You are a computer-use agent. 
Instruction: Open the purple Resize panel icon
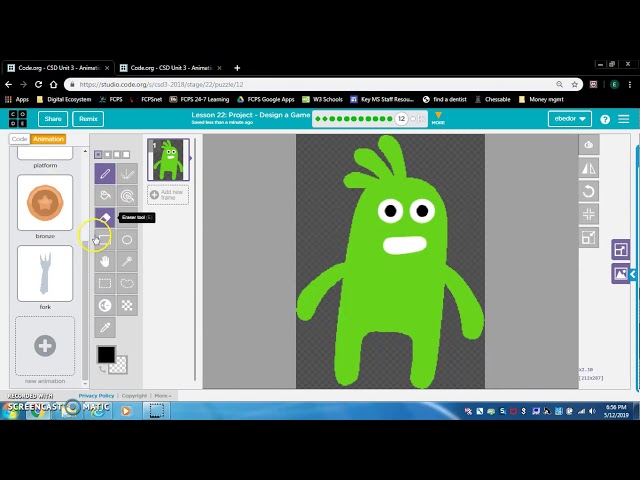click(620, 249)
